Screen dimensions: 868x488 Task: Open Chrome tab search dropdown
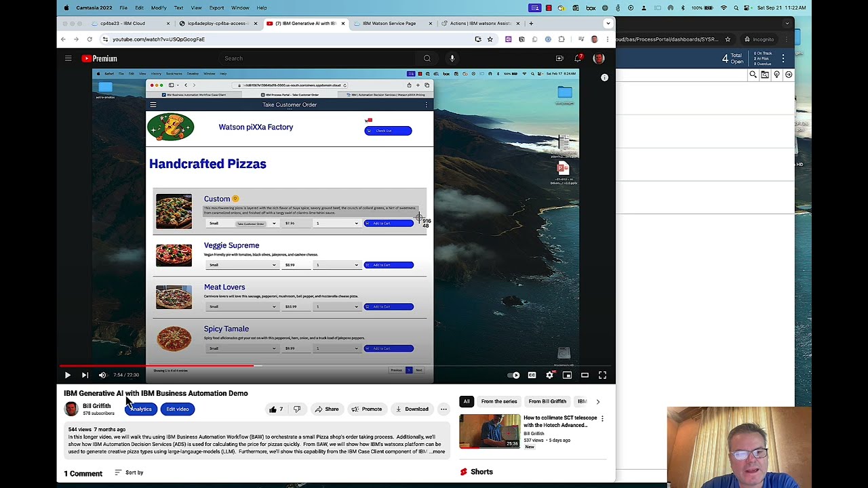(608, 23)
